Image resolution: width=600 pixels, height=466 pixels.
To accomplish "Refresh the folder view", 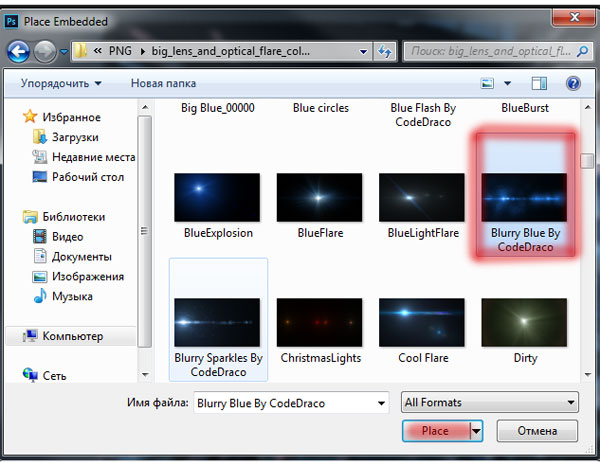I will (x=385, y=51).
